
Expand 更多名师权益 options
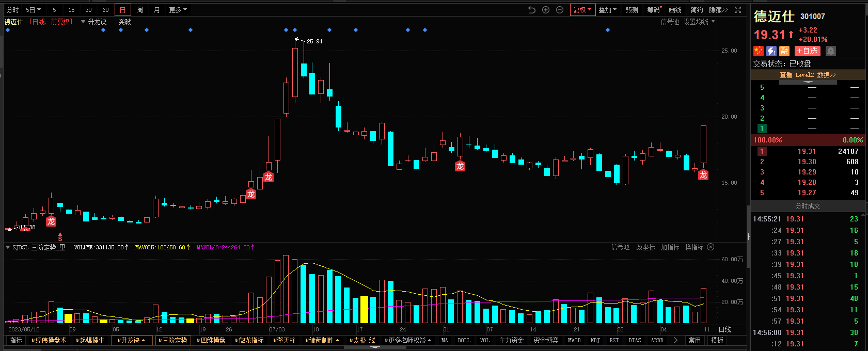click(x=408, y=340)
